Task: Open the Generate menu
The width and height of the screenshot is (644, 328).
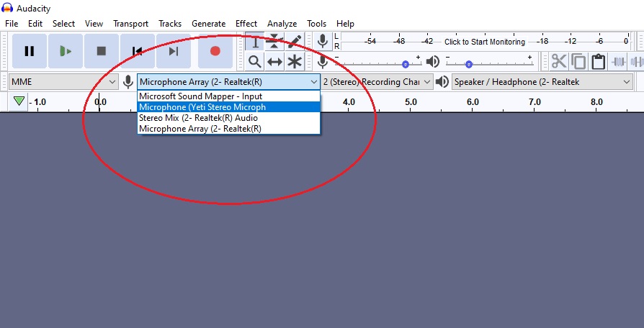Action: (209, 24)
